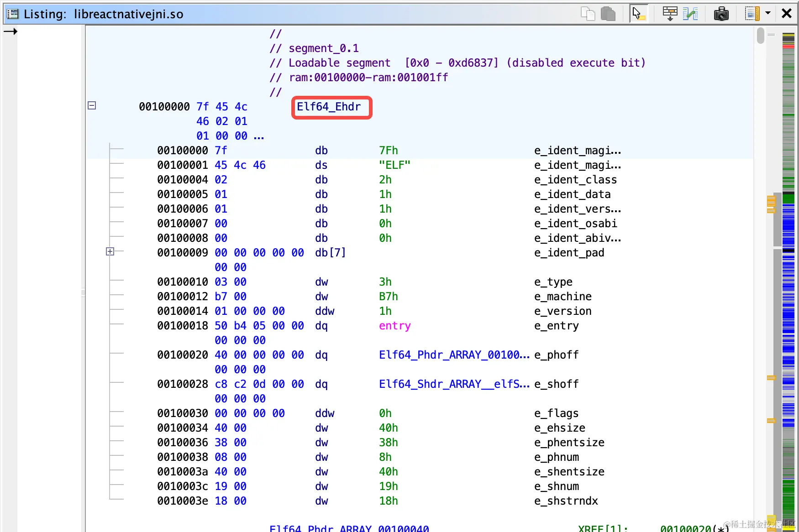Click the e_shnum field name
This screenshot has width=799, height=532.
tap(557, 486)
